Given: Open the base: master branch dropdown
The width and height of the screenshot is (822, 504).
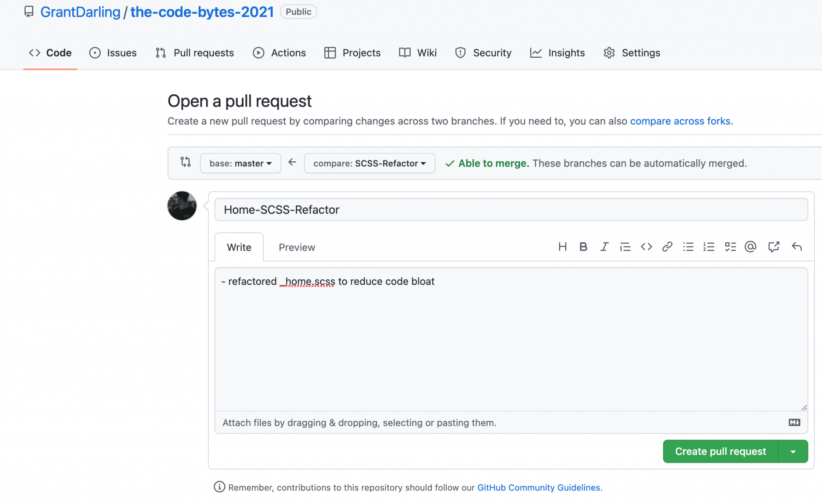Looking at the screenshot, I should (x=240, y=163).
